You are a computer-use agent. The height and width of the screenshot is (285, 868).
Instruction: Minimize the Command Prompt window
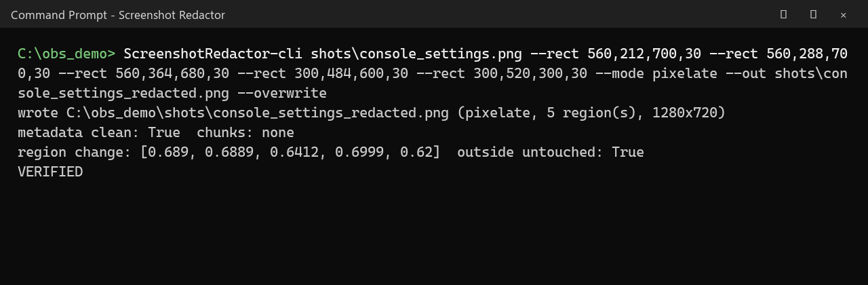point(783,14)
